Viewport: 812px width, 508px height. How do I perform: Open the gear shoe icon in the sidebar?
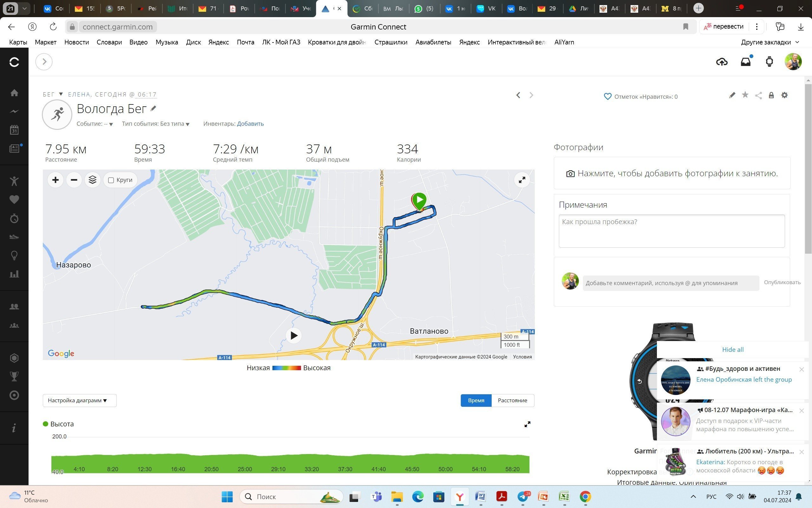click(14, 237)
